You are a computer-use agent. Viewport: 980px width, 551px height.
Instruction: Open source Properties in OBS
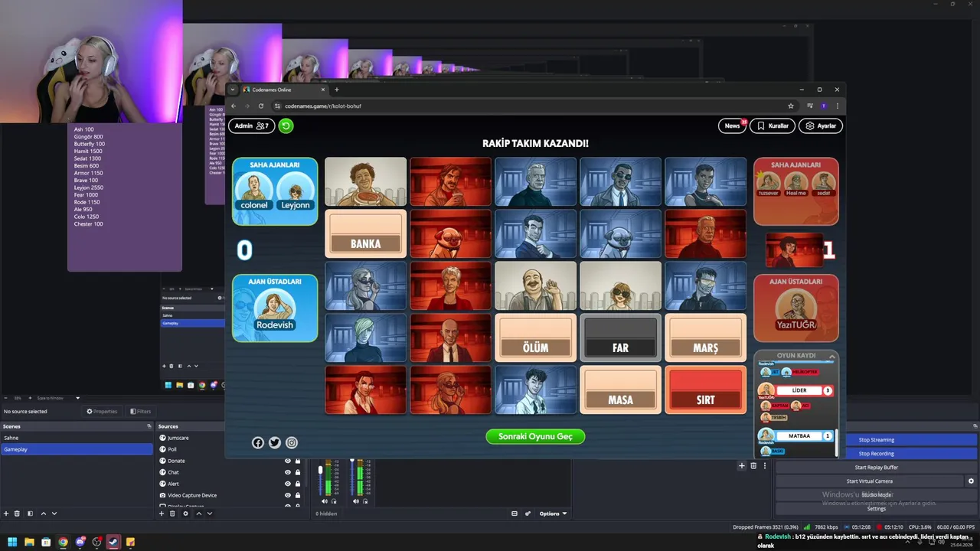coord(102,411)
